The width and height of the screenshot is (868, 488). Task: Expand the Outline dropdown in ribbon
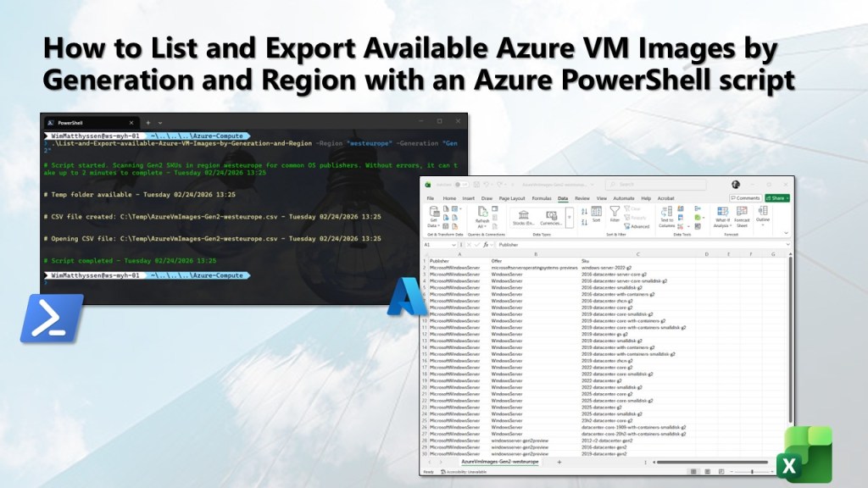pos(763,214)
